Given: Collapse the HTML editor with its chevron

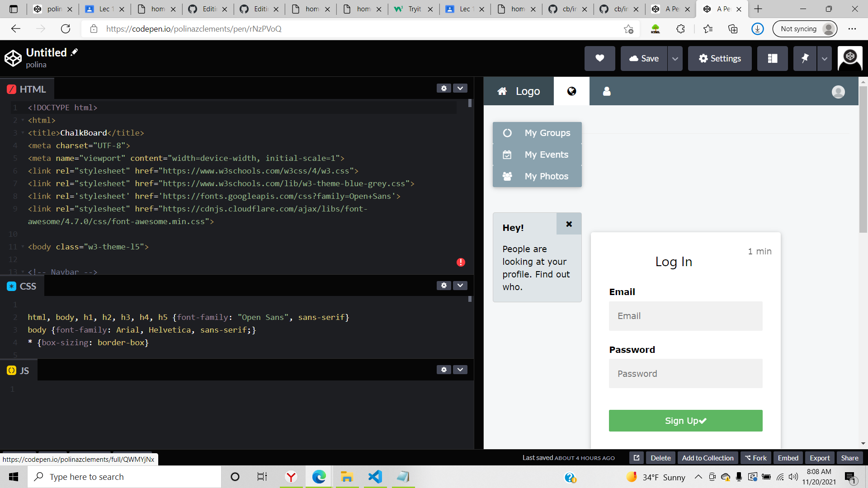Looking at the screenshot, I should tap(460, 88).
